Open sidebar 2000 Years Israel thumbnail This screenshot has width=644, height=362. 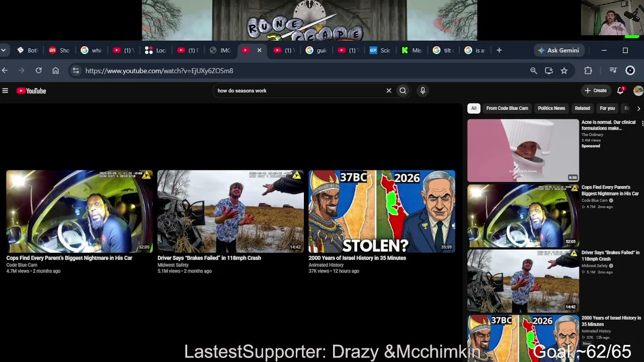click(523, 339)
